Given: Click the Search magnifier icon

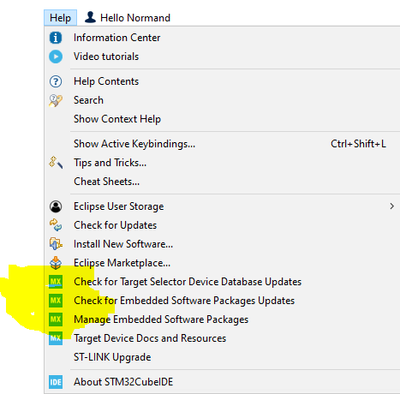Looking at the screenshot, I should (56, 100).
